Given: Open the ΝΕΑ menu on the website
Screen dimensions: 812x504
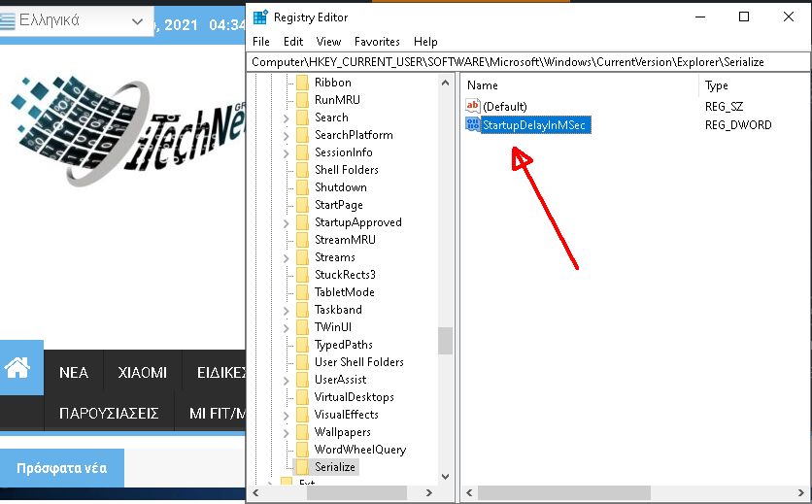Looking at the screenshot, I should point(74,373).
